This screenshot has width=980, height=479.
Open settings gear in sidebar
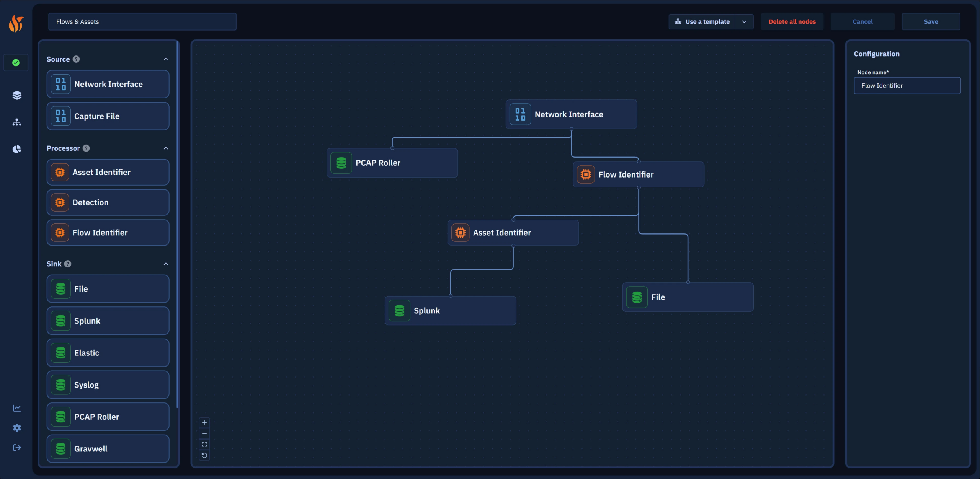(x=16, y=428)
